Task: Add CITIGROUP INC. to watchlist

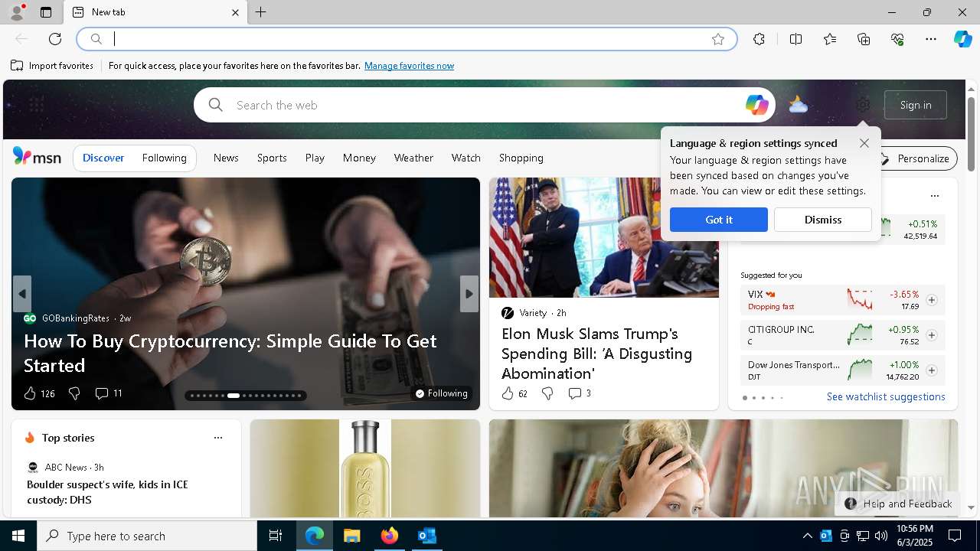Action: pos(932,335)
